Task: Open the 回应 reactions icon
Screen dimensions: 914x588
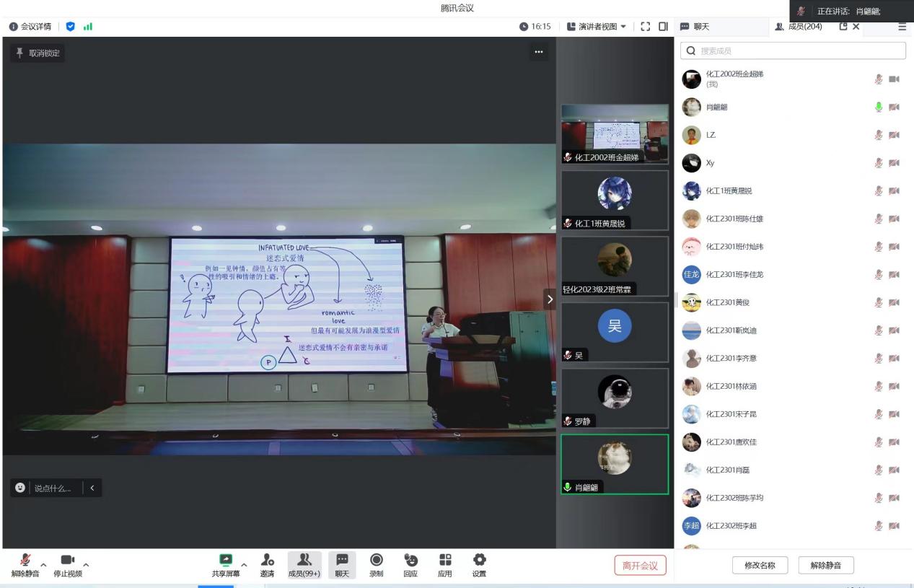Action: [410, 561]
